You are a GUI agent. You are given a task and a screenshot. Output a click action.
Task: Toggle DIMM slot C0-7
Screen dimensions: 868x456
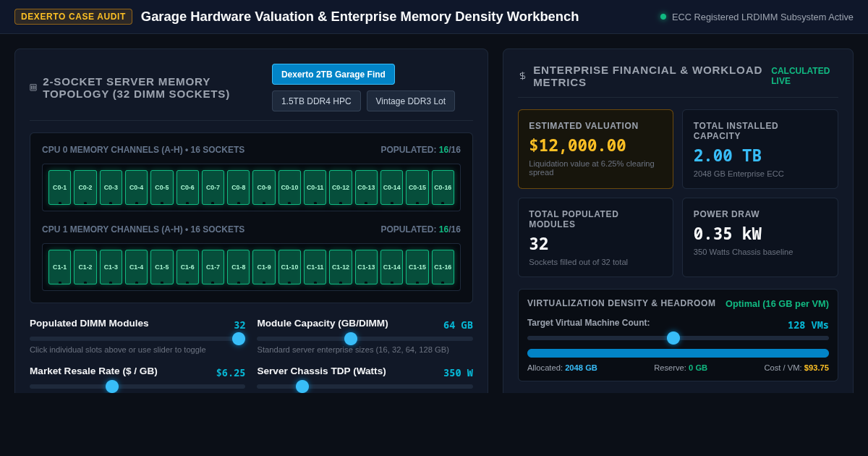(213, 187)
